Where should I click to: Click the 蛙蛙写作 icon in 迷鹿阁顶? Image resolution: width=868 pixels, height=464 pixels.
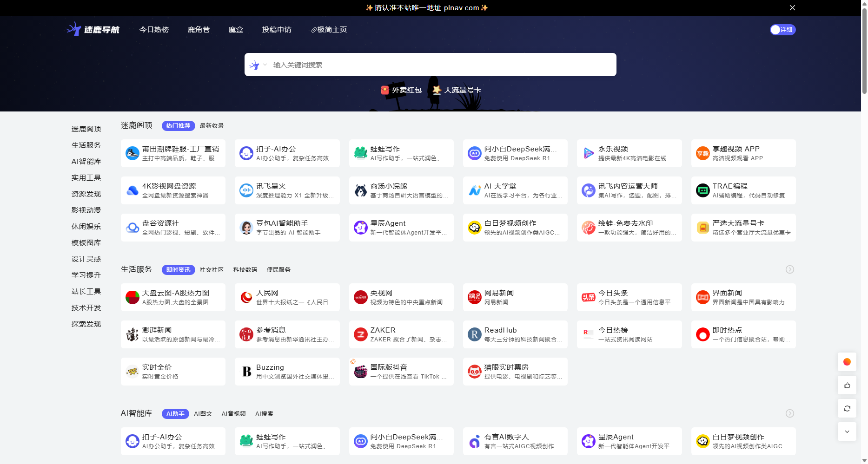tap(361, 153)
